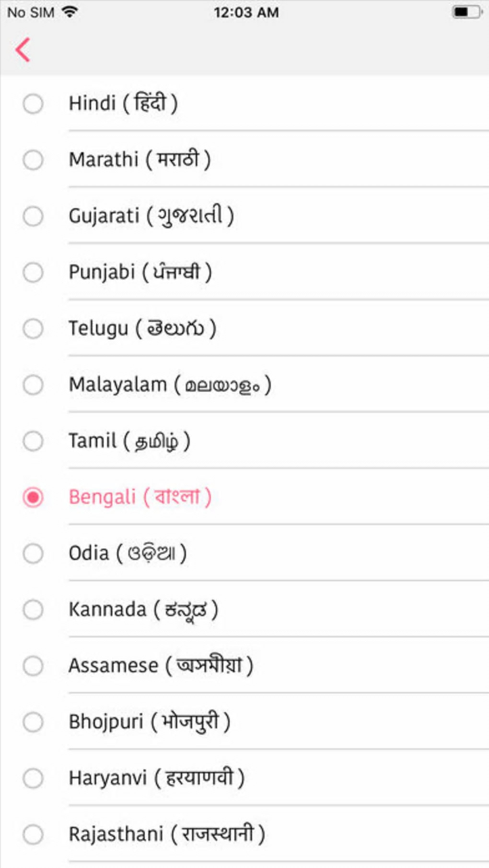Tap the Bhojpuri language label
Viewport: 489px width, 868px height.
click(x=149, y=722)
